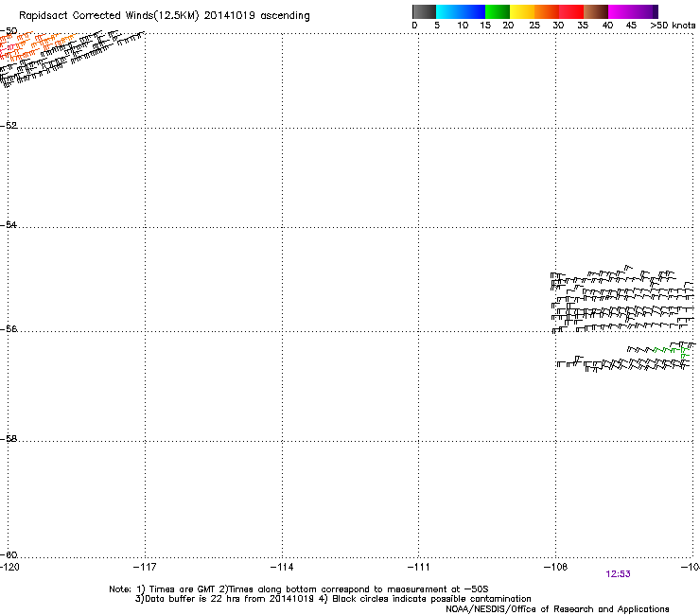This screenshot has width=700, height=615.
Task: Click the magenta 40-45 knots legend swatch
Action: click(x=621, y=11)
